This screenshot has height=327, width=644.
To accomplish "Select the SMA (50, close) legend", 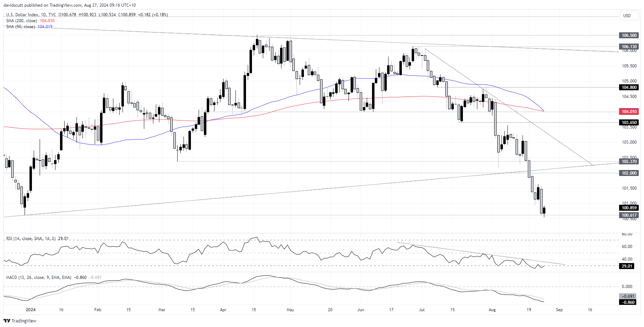I will click(x=20, y=27).
